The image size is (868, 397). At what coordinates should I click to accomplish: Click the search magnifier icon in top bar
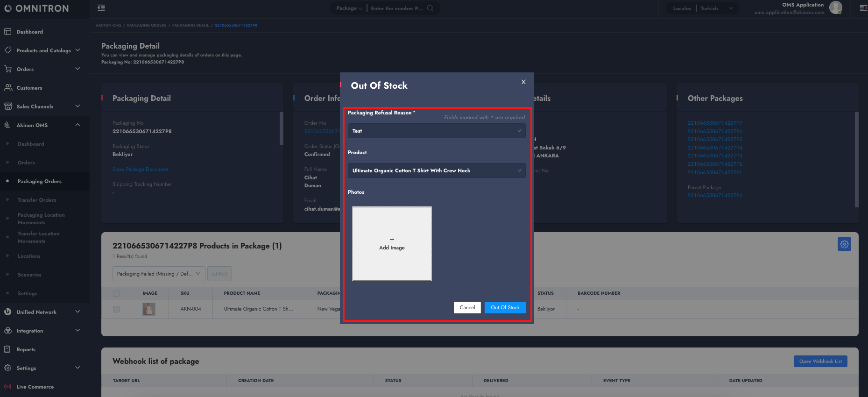pyautogui.click(x=430, y=8)
